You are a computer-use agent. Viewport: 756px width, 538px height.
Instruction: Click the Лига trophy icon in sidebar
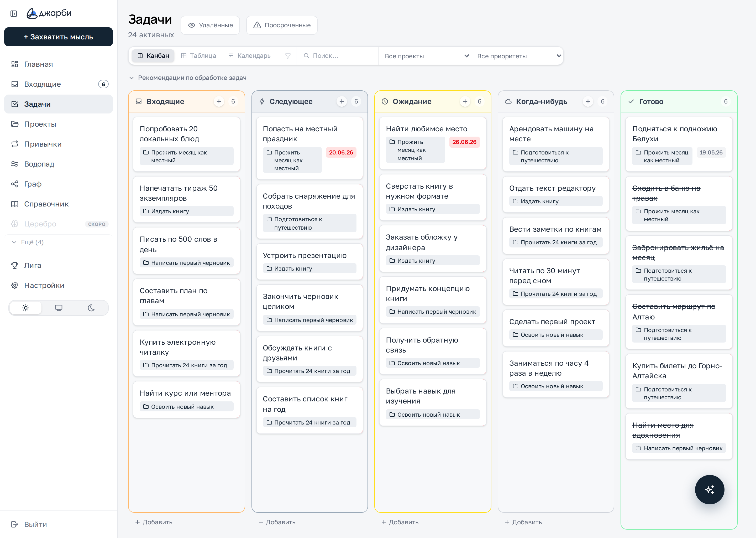click(x=14, y=265)
